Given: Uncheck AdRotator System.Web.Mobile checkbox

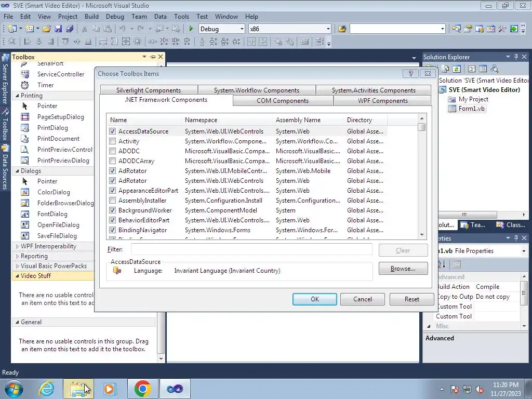Looking at the screenshot, I should click(112, 170).
